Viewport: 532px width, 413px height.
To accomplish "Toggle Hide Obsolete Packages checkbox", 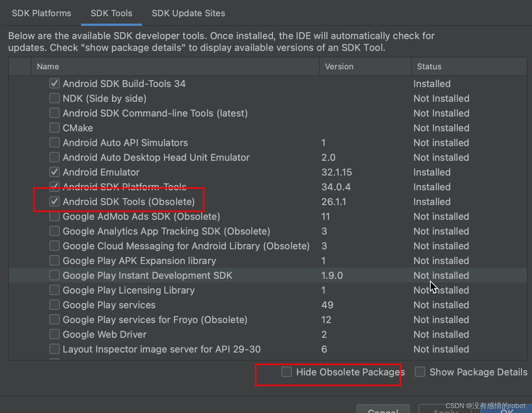I will point(287,372).
